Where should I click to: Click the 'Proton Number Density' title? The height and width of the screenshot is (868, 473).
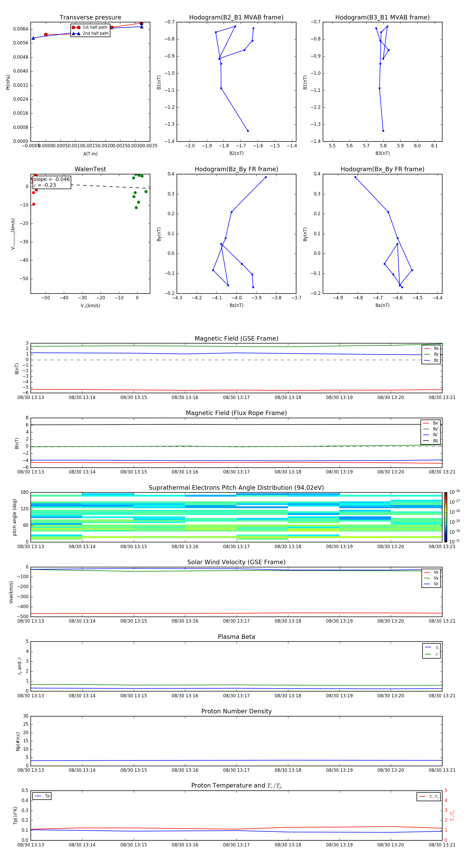pos(236,711)
